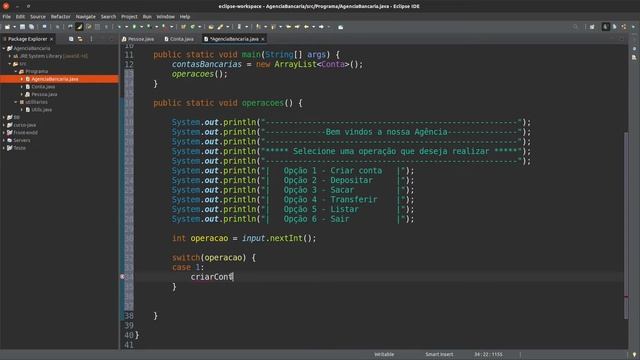The image size is (640, 360).
Task: Switch to the Pessoa.java editor tab
Action: [x=138, y=39]
